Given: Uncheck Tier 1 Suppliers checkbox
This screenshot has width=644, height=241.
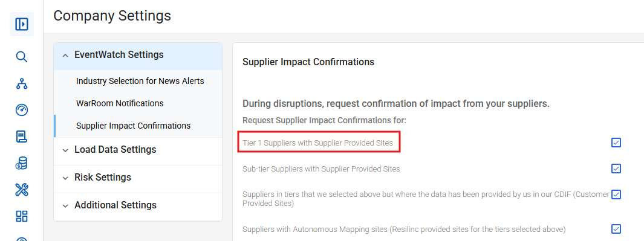Looking at the screenshot, I should click(x=616, y=143).
